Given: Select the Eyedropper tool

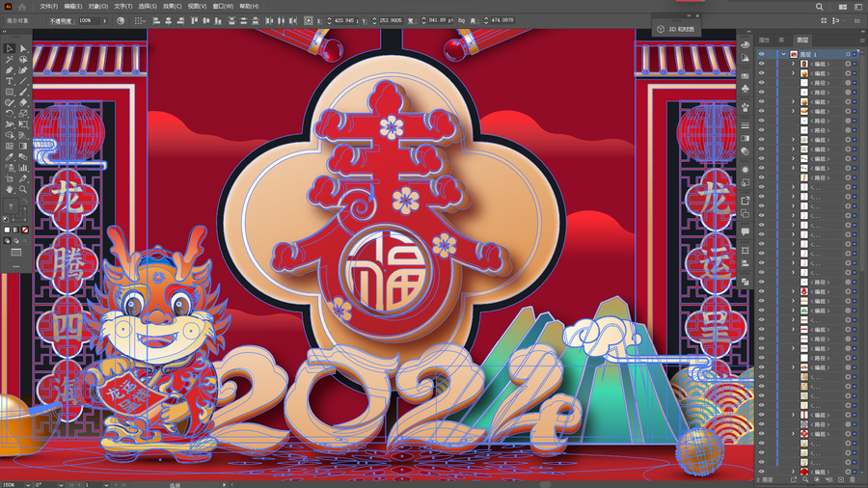Looking at the screenshot, I should pos(10,156).
